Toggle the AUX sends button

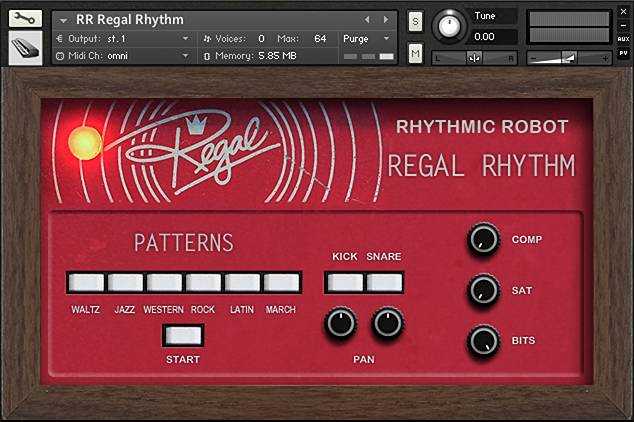point(623,39)
